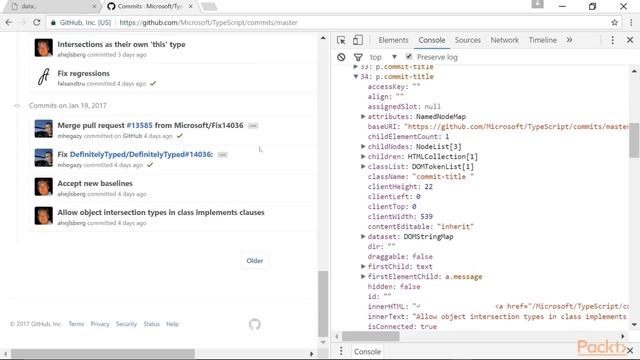This screenshot has width=640, height=360.
Task: Select the Console tab in DevTools
Action: (x=432, y=40)
